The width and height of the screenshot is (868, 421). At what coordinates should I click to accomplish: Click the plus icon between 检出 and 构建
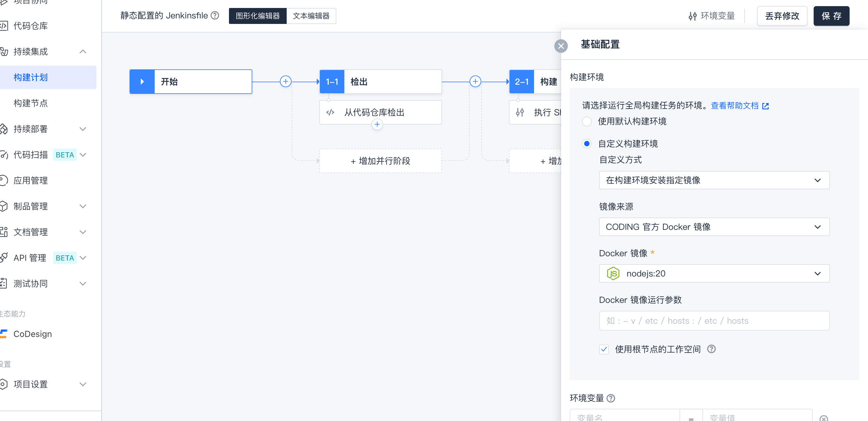[x=475, y=81]
